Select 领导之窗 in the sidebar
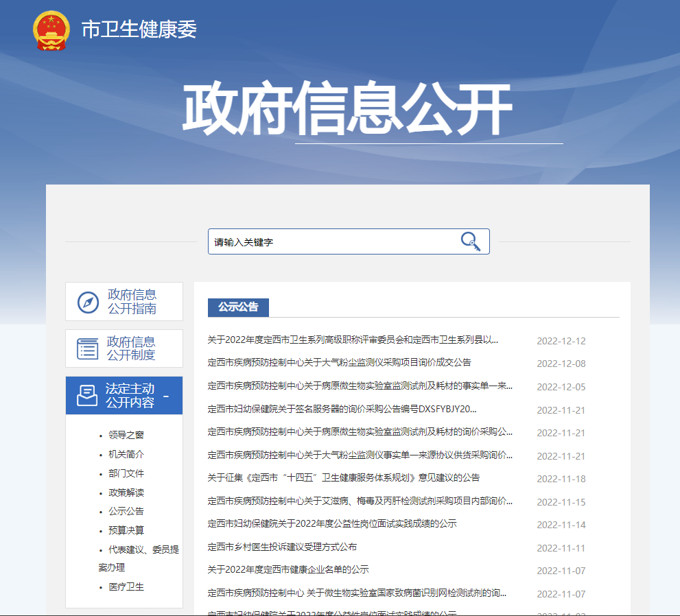This screenshot has width=680, height=616. coord(126,435)
